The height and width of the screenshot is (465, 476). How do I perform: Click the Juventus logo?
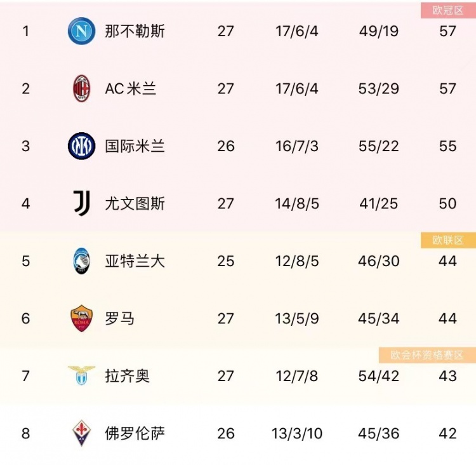(x=81, y=203)
